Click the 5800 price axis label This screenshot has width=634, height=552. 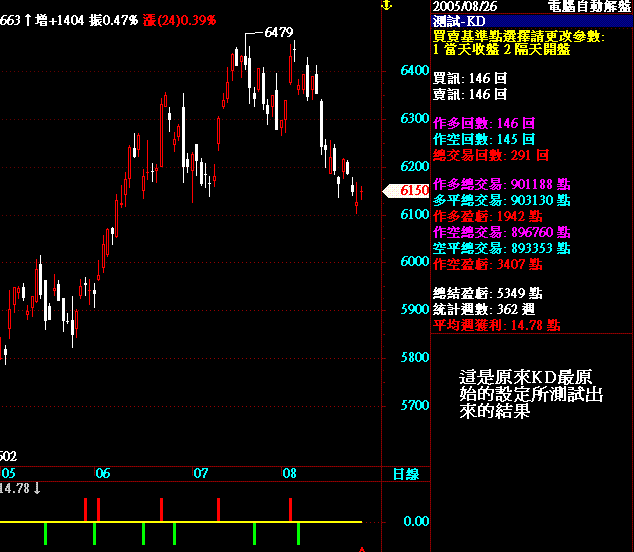coord(414,357)
